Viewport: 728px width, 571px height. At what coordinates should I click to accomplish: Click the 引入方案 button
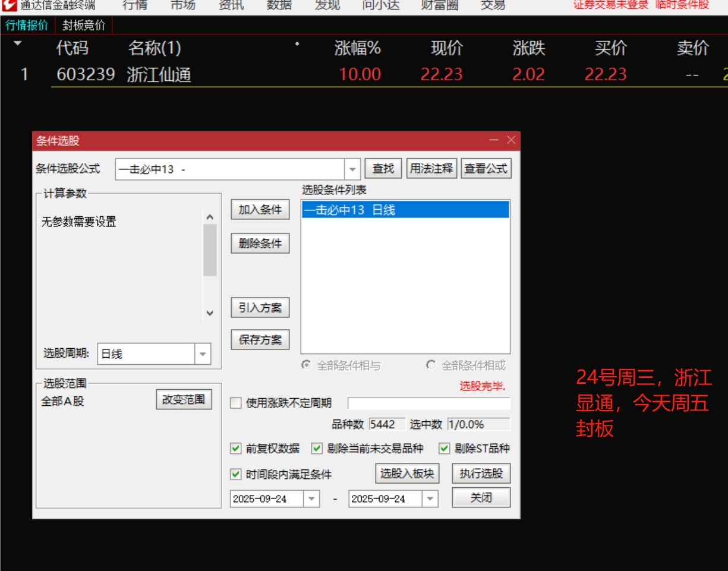[x=260, y=308]
